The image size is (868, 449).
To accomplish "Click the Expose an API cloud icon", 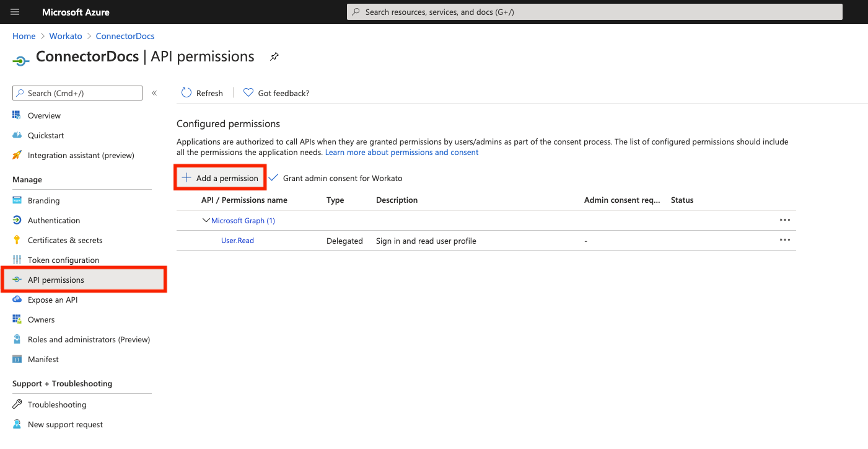I will click(x=17, y=300).
